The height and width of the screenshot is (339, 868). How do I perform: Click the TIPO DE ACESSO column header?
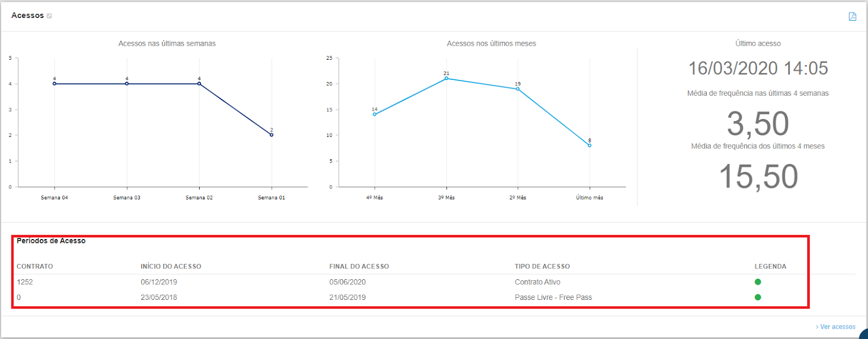(x=542, y=267)
